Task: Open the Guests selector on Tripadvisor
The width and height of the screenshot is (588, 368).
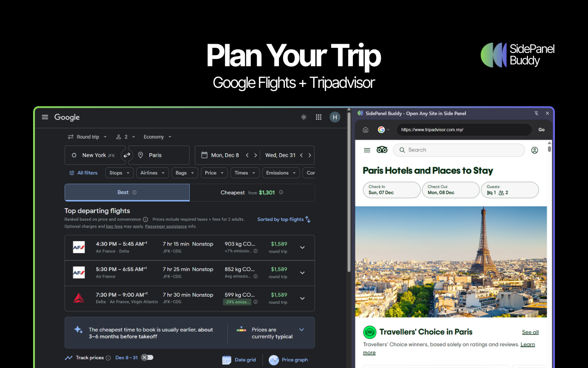Action: (x=510, y=190)
